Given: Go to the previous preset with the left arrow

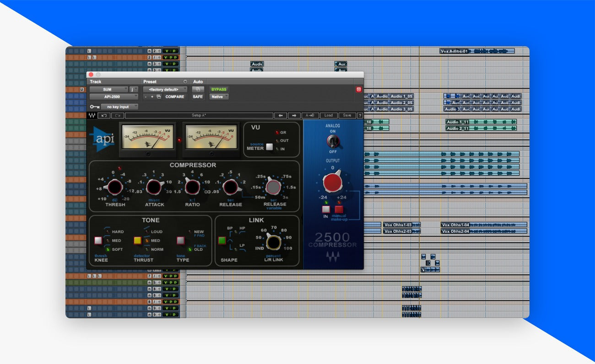Looking at the screenshot, I should [x=281, y=116].
